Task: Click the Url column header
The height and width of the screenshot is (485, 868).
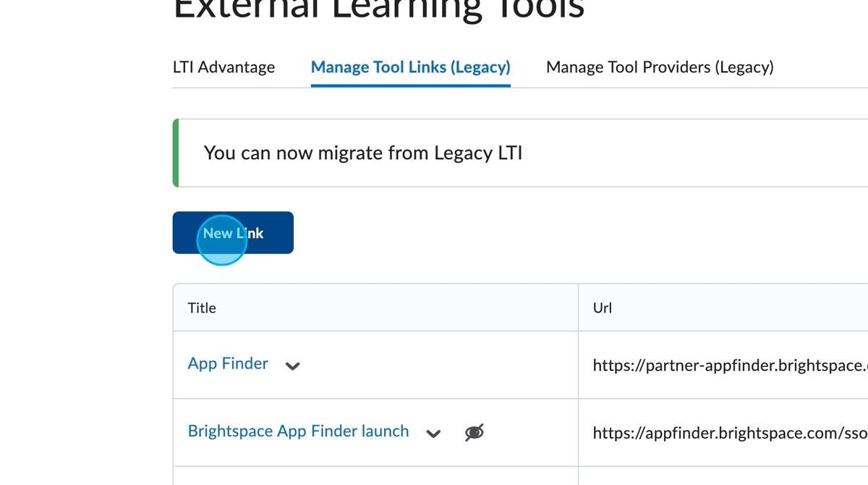Action: (x=602, y=308)
